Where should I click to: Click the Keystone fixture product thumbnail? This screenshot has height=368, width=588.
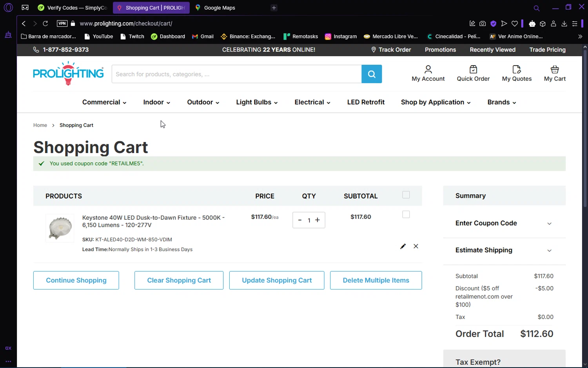click(60, 228)
